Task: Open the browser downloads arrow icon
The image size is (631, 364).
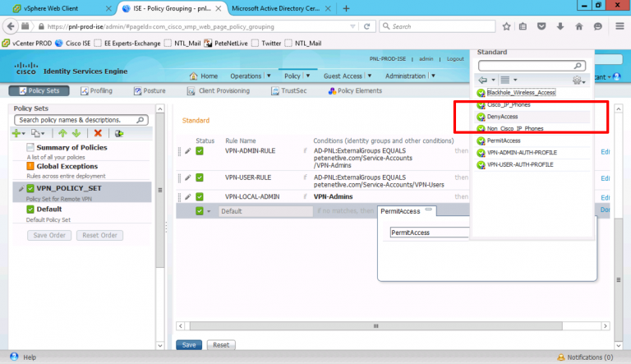Action: [x=560, y=26]
